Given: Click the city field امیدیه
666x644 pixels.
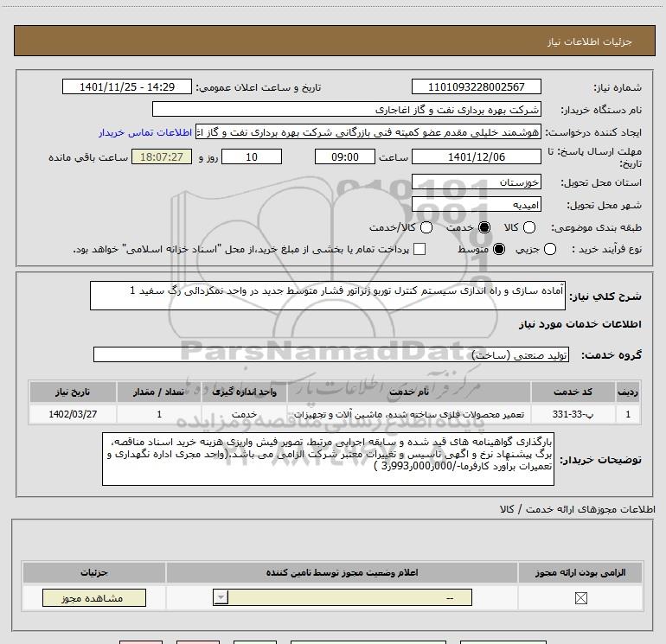Looking at the screenshot, I should coord(476,205).
